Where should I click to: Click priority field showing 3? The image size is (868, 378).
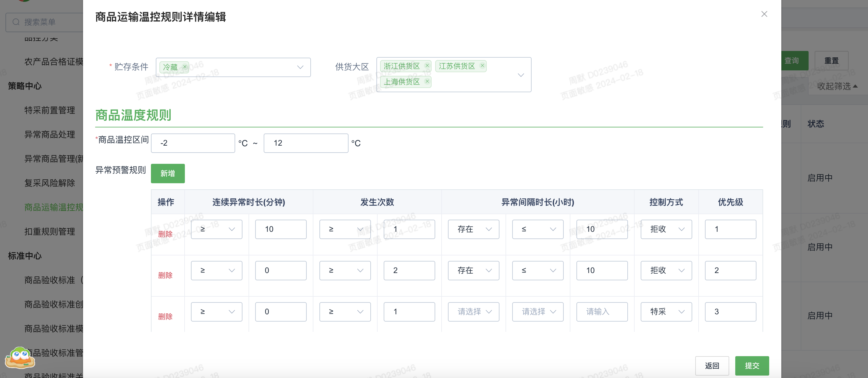pos(730,312)
